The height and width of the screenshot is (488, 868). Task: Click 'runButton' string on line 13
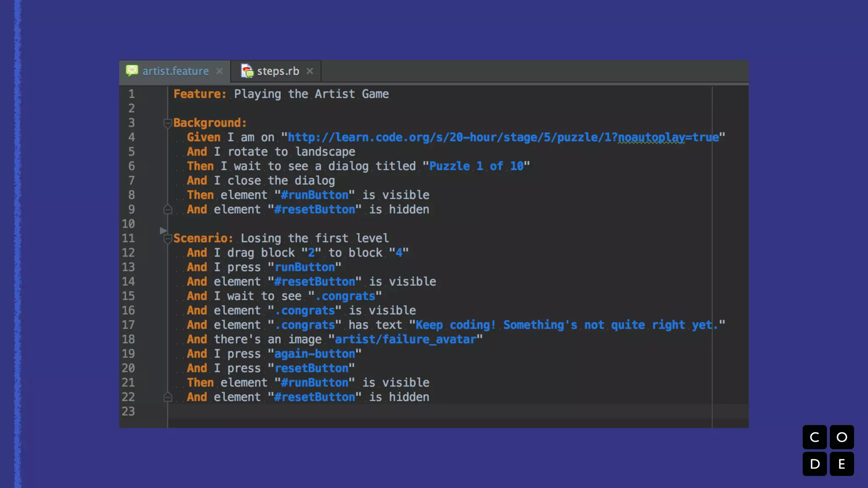point(305,267)
